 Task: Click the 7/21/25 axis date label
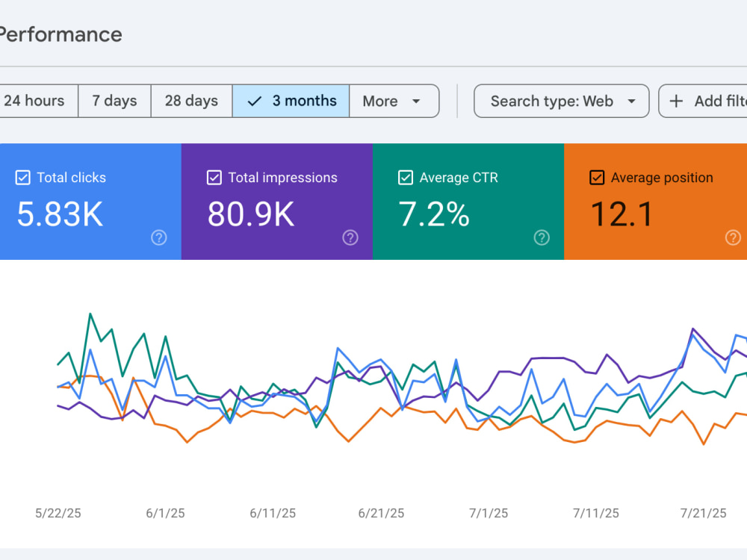[x=704, y=514]
